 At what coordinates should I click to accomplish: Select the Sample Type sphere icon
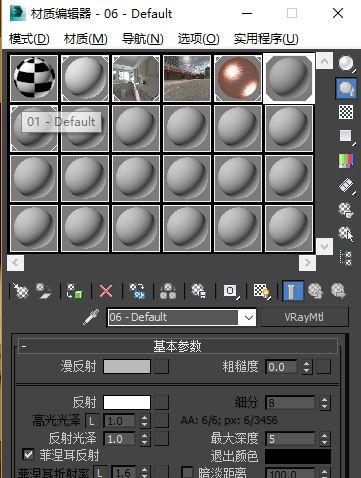347,63
